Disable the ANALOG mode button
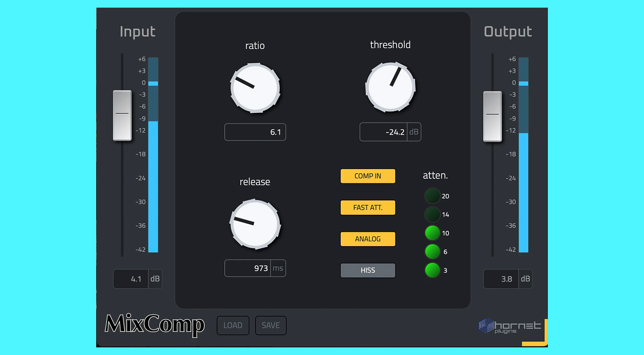 pyautogui.click(x=368, y=239)
